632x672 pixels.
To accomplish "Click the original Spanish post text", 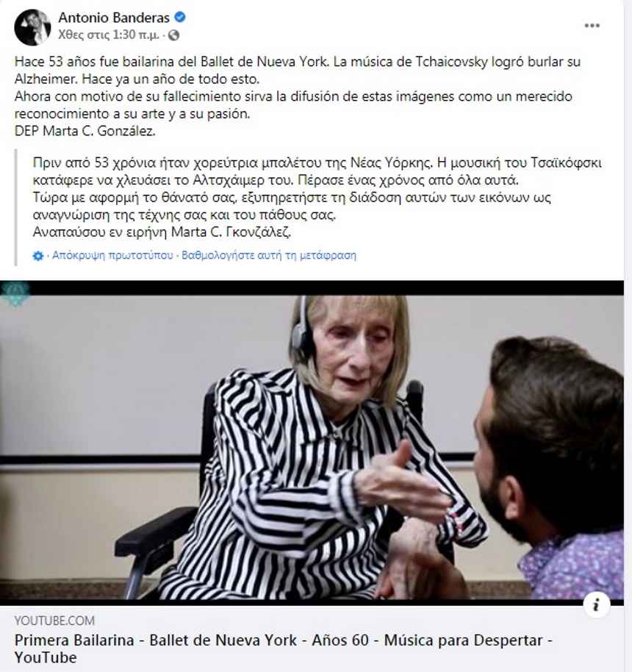I will tap(298, 96).
